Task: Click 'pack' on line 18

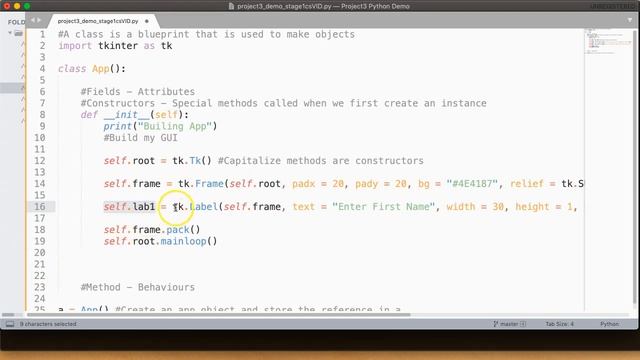Action: (x=178, y=229)
